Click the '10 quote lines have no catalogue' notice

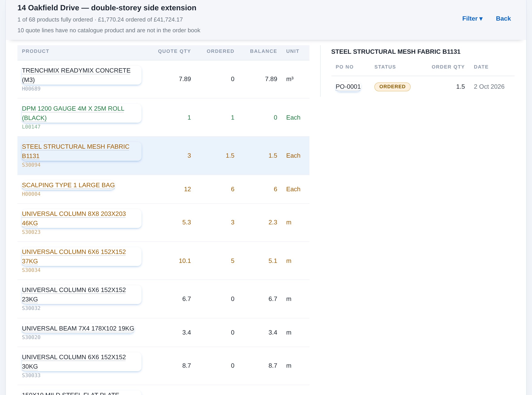coord(109,30)
